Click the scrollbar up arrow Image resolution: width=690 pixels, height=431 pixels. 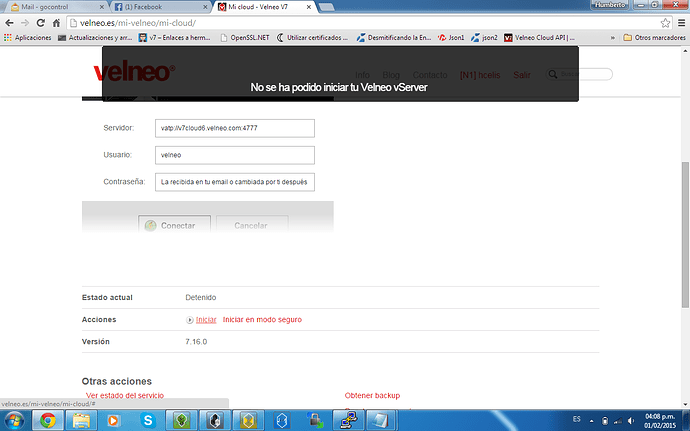(685, 50)
